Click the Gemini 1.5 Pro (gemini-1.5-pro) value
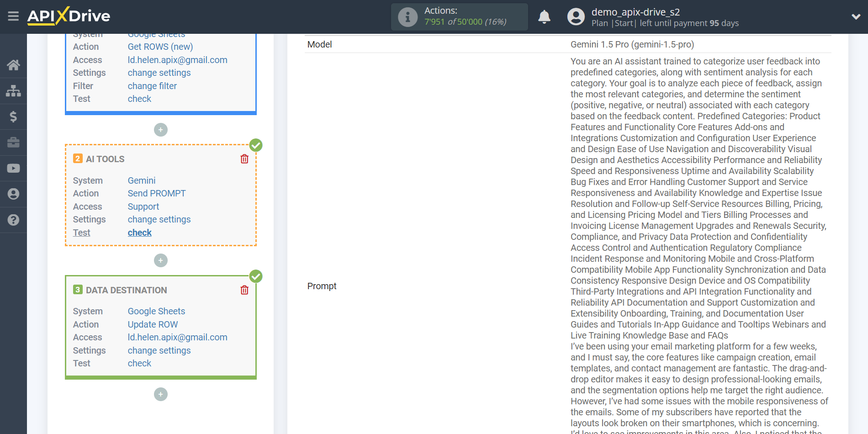Viewport: 868px width, 434px height. click(x=632, y=44)
